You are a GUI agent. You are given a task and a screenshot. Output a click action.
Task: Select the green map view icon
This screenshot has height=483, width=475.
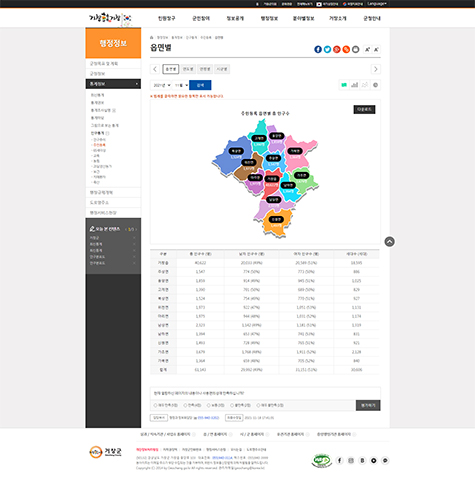(344, 85)
